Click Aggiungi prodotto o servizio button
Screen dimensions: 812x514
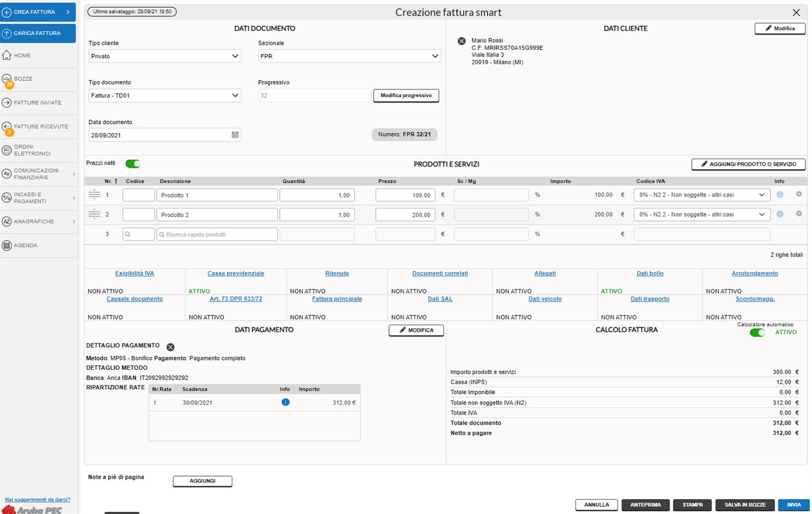click(x=748, y=164)
